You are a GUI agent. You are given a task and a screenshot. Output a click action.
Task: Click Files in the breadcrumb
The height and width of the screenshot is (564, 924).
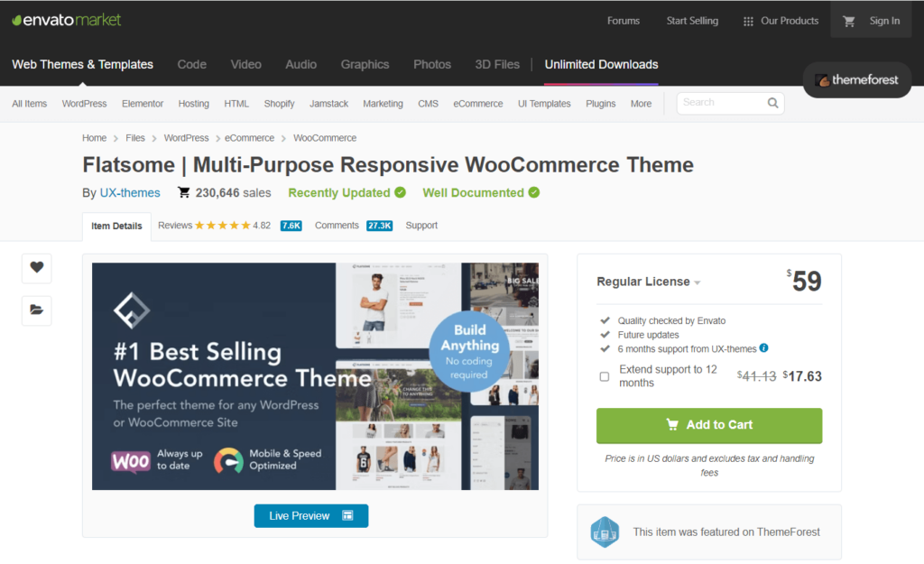point(135,138)
